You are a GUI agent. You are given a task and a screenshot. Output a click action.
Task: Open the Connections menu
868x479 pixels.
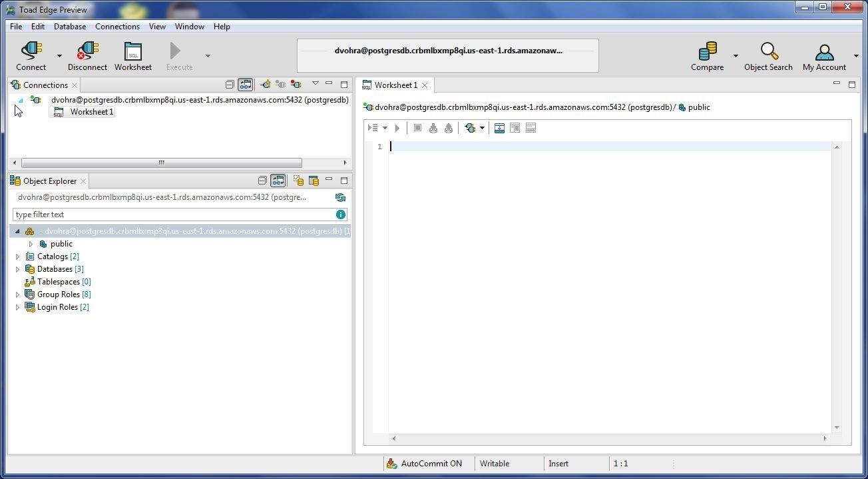[x=117, y=27]
